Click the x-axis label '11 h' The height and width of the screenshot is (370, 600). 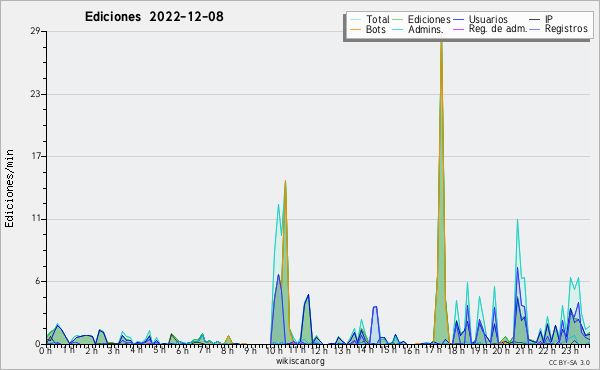pyautogui.click(x=297, y=351)
